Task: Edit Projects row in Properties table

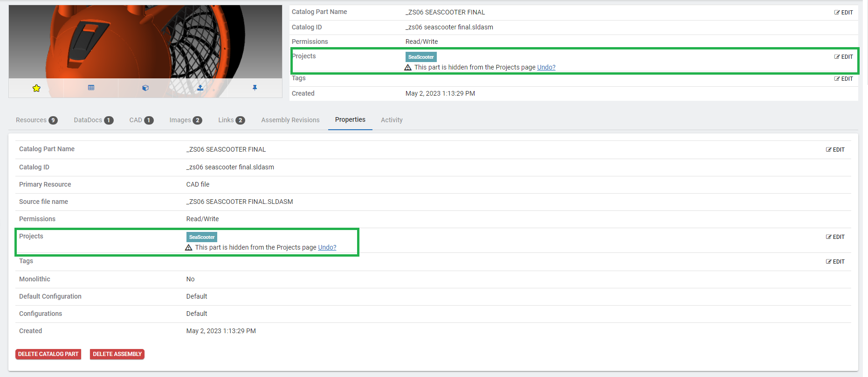Action: click(835, 237)
